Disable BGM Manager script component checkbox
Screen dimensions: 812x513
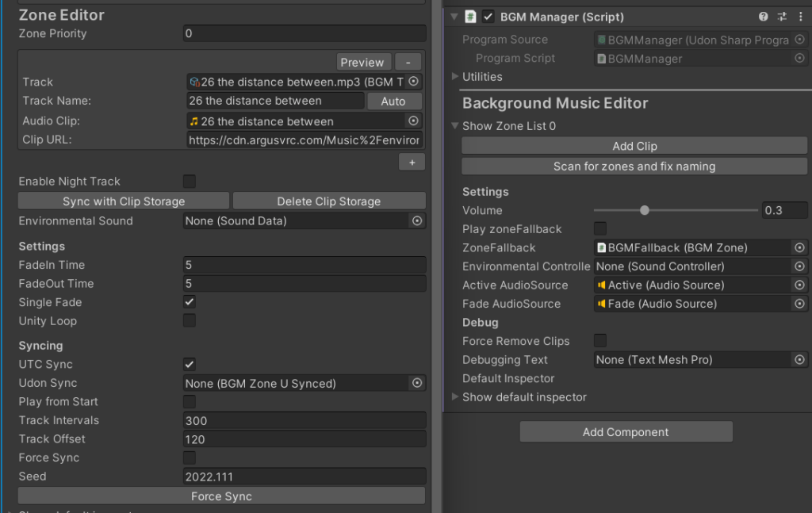(x=488, y=17)
